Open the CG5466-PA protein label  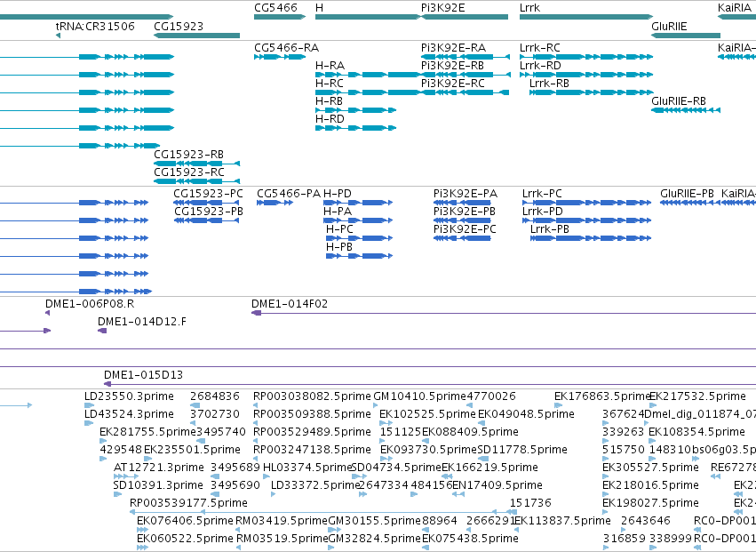point(289,194)
